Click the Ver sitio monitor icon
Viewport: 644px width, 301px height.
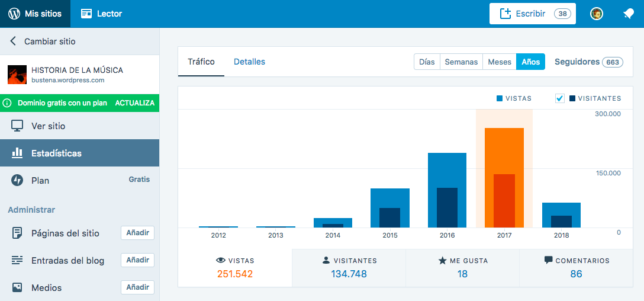tap(17, 126)
